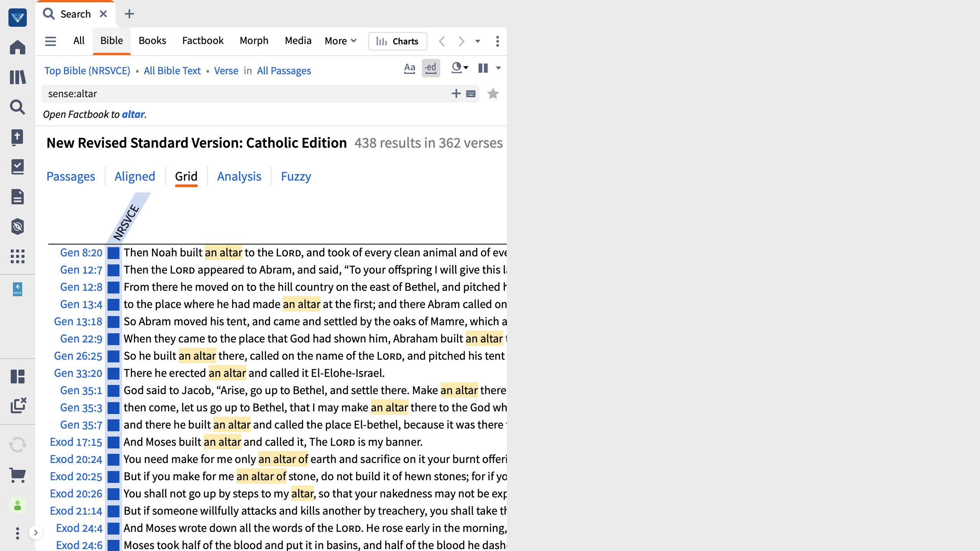This screenshot has width=980, height=551.
Task: Open the history dropdown arrow
Action: 478,41
